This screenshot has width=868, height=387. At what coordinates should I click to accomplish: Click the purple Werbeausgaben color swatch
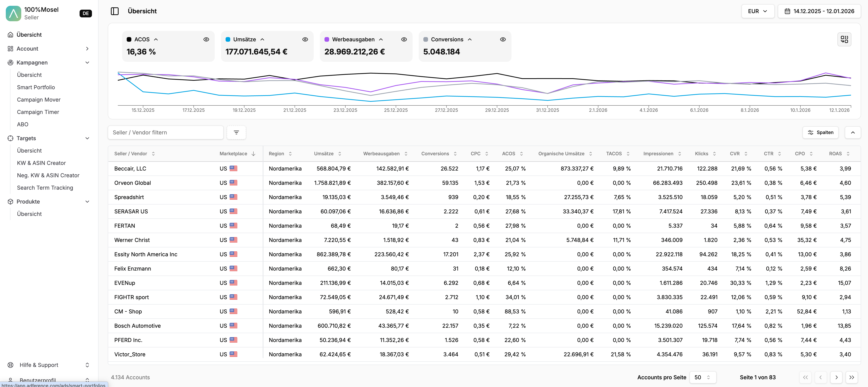click(326, 39)
